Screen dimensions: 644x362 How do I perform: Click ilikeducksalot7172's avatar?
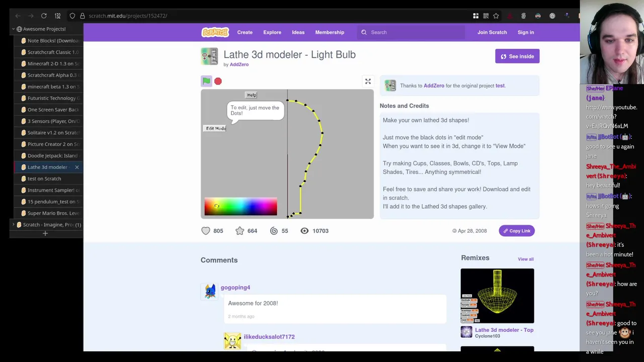[x=232, y=340]
